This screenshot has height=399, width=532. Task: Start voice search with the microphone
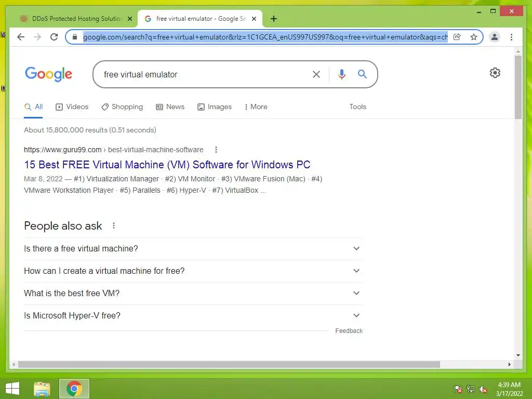342,74
